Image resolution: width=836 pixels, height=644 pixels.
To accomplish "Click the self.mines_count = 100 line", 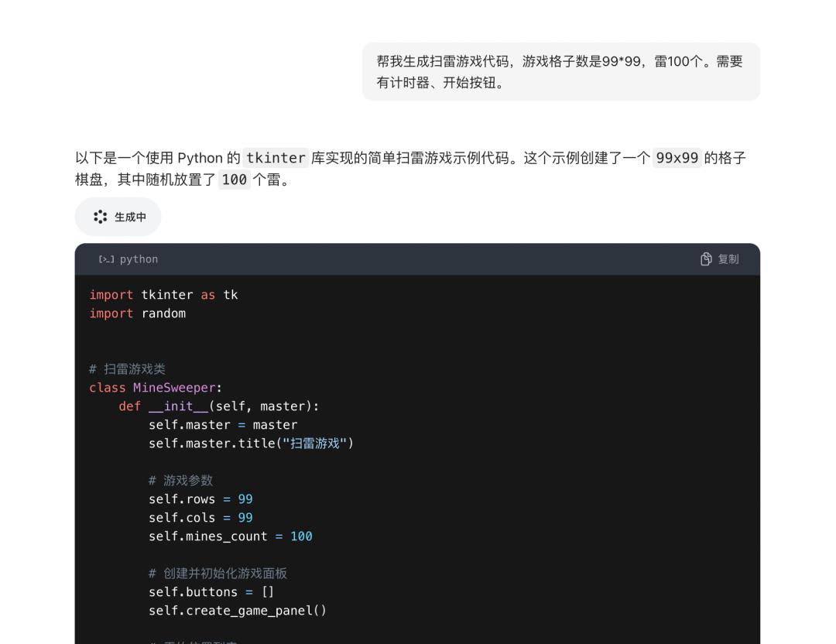I will (231, 536).
